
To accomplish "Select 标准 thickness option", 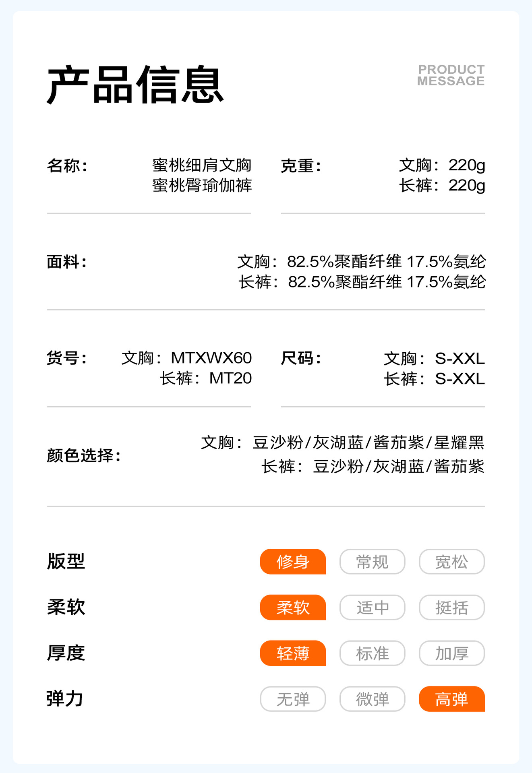I will (x=372, y=653).
